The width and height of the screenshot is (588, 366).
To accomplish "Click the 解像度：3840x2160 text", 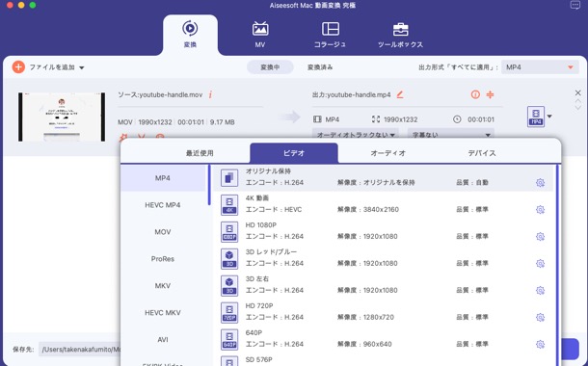I will (368, 209).
